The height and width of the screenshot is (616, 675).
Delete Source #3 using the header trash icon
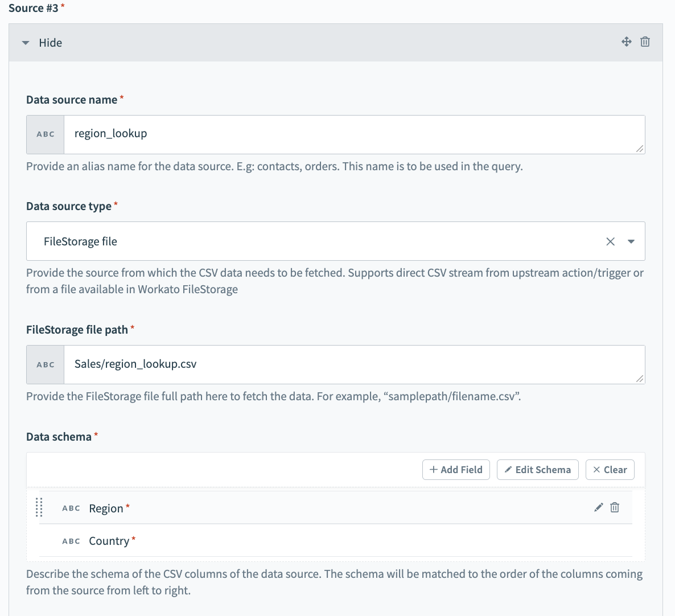coord(645,42)
